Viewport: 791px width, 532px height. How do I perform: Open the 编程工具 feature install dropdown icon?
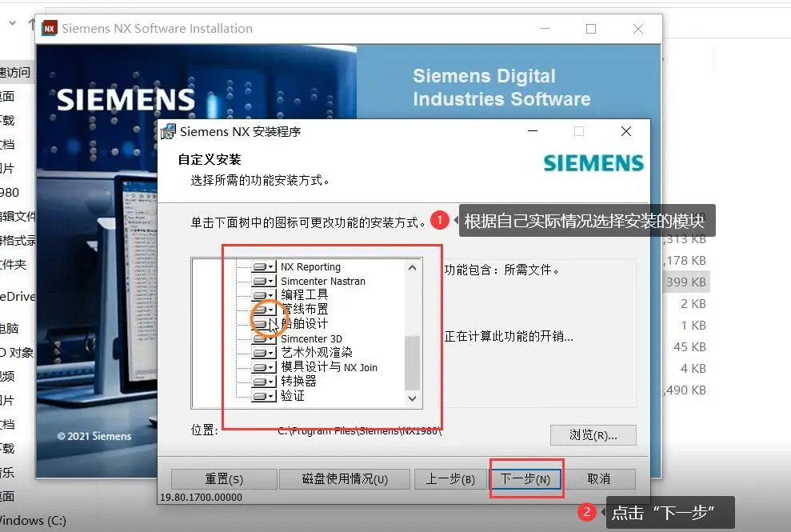(264, 295)
